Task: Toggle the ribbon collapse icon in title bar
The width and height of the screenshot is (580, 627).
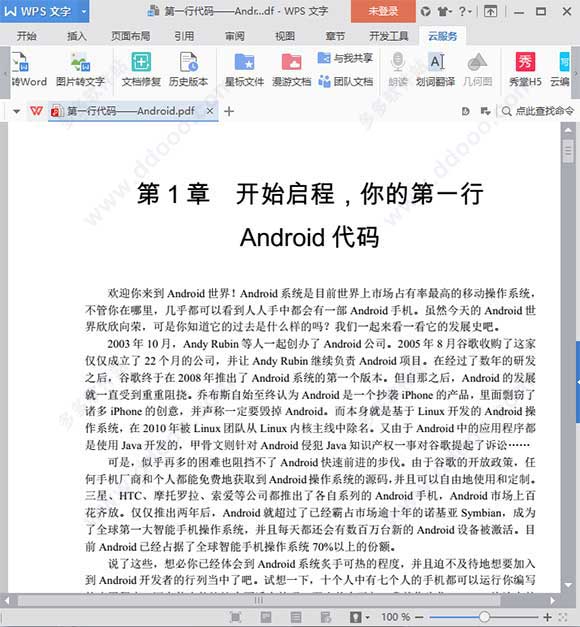Action: click(x=490, y=12)
